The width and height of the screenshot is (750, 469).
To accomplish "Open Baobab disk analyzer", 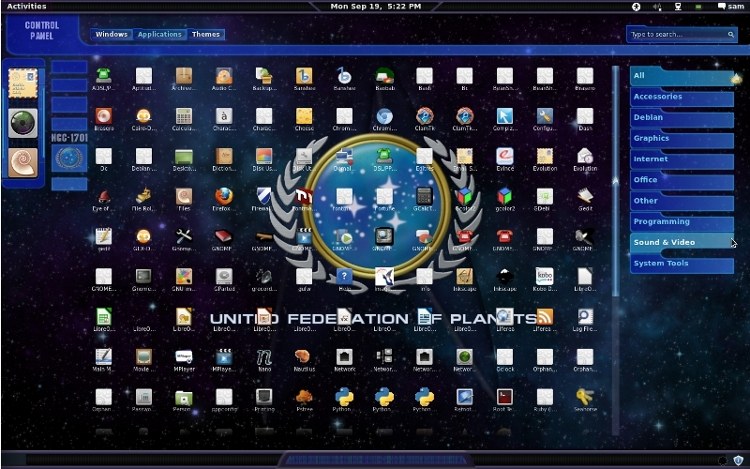I will 384,76.
